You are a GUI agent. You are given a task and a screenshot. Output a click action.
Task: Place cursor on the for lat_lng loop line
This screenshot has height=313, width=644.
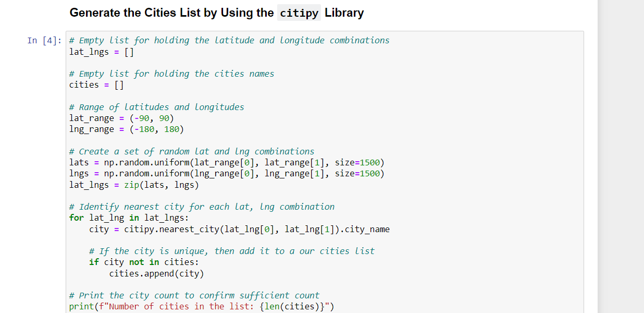(129, 218)
